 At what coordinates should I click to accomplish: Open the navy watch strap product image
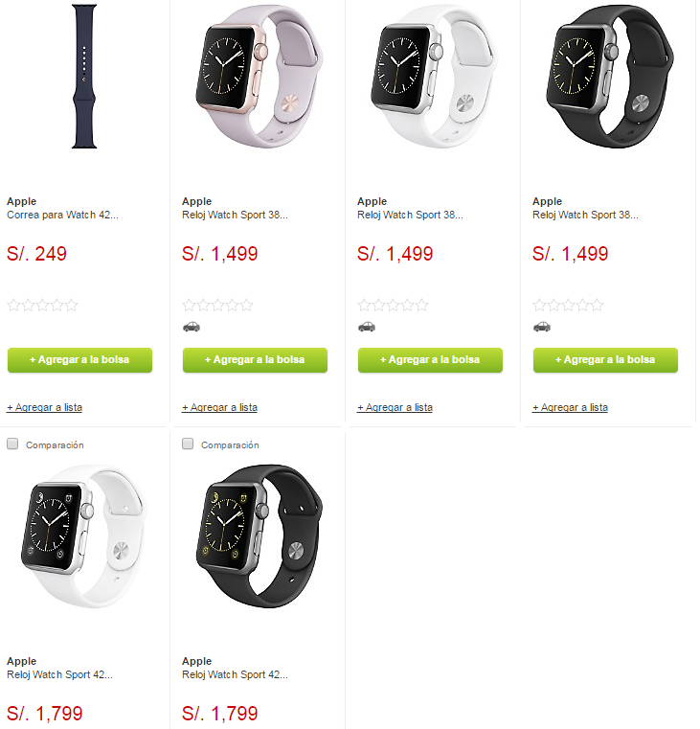[84, 77]
